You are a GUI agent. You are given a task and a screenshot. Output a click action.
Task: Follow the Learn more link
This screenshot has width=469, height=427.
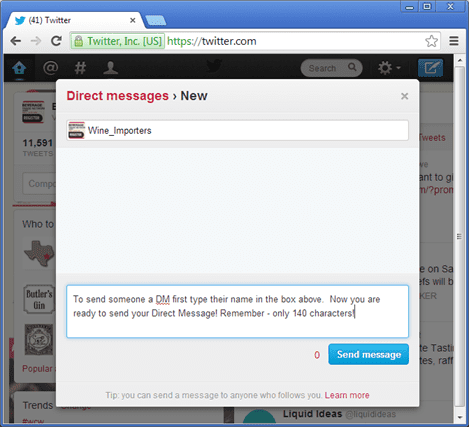(x=347, y=395)
